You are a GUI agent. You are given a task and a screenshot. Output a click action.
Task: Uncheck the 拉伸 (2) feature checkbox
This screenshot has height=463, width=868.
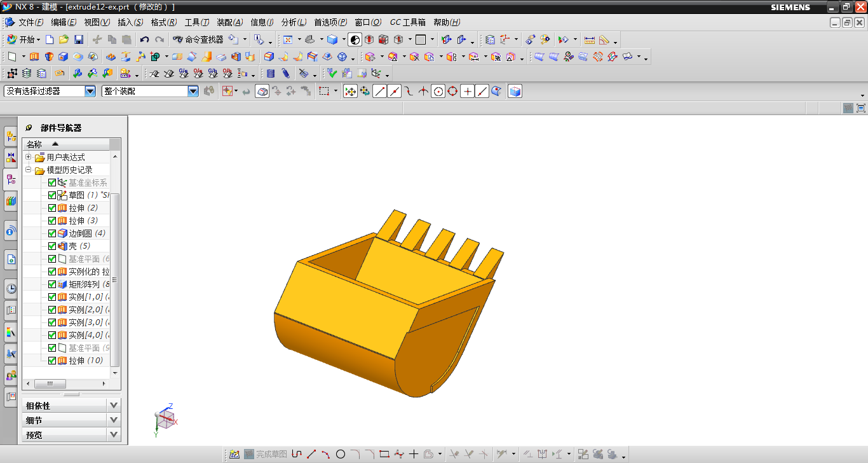[52, 208]
